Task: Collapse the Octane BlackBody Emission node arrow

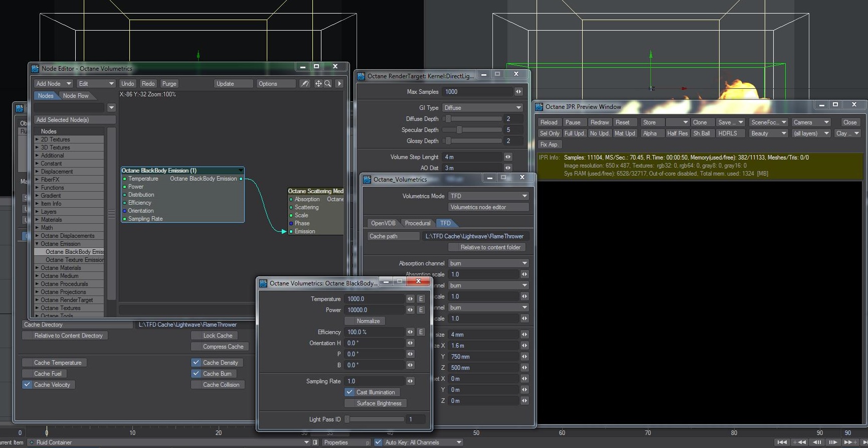Action: [241, 171]
